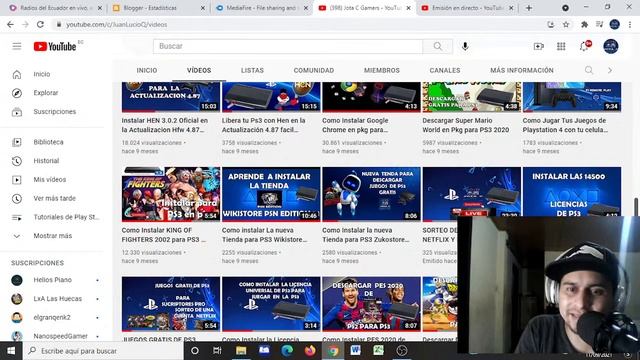Open the licencia universal de PS3 thumbnail

pyautogui.click(x=271, y=304)
